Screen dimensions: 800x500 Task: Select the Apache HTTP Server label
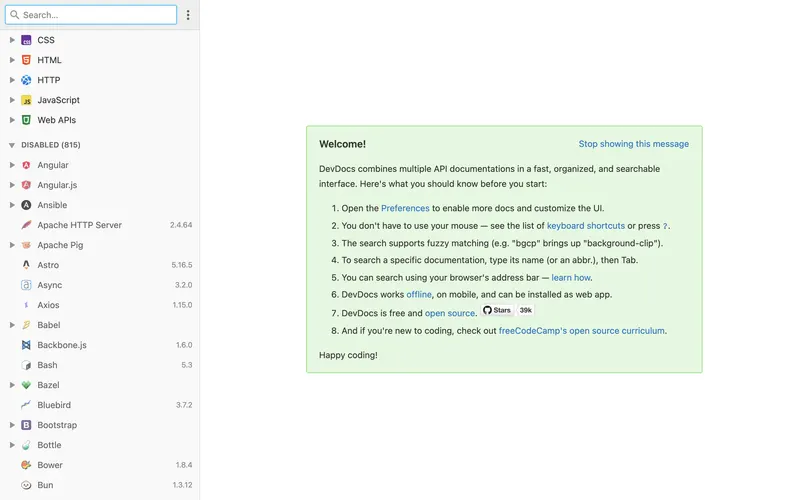pos(80,225)
